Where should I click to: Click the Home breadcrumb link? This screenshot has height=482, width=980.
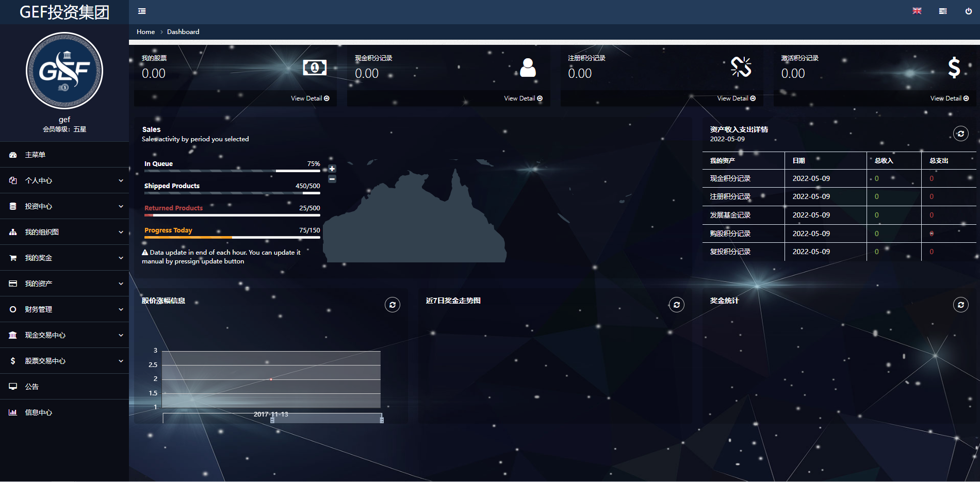pos(145,32)
